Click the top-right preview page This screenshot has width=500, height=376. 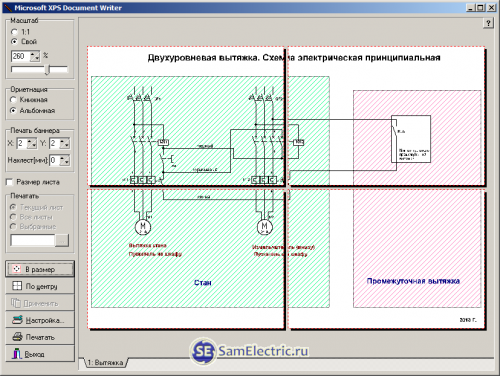tap(386, 116)
